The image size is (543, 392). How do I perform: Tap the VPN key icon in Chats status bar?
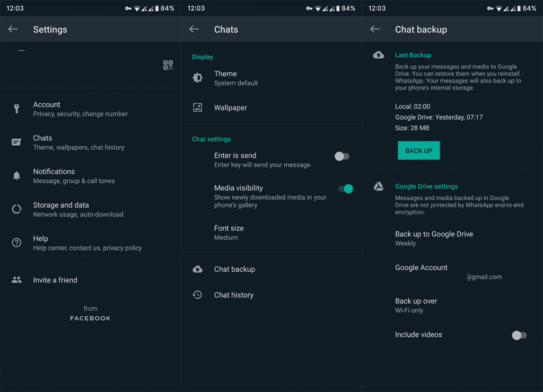pyautogui.click(x=309, y=8)
